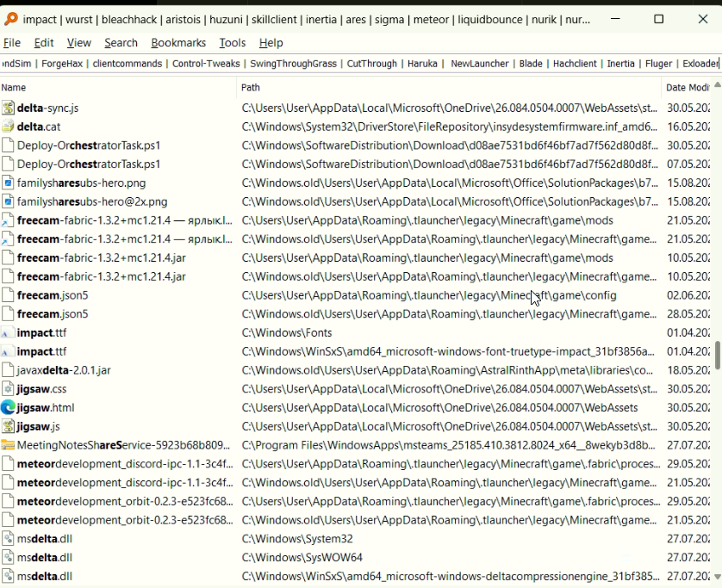
Task: Click image icon of familysharesubs-hero@2x.png
Action: tap(8, 201)
